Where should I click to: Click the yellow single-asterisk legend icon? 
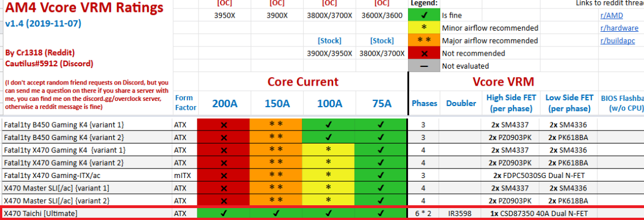(x=424, y=28)
